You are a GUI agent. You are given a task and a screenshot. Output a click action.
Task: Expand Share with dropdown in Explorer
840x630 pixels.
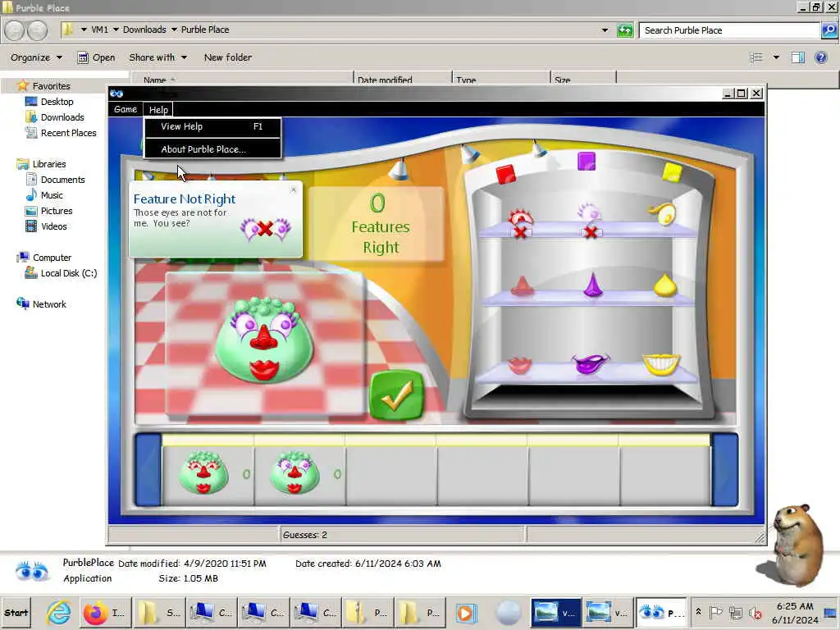coord(157,57)
